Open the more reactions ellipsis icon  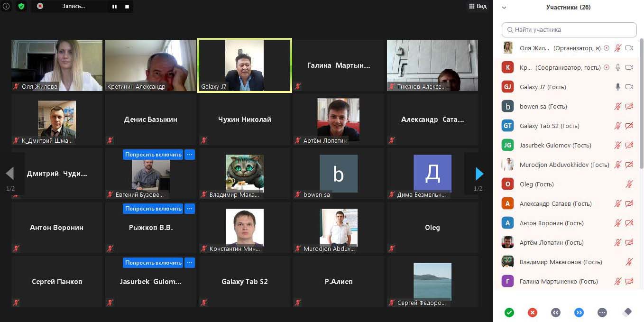(602, 313)
